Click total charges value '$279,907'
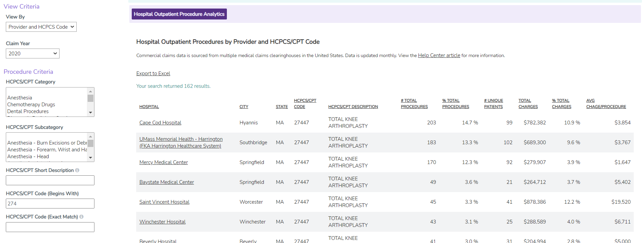The height and width of the screenshot is (243, 644). (x=535, y=162)
